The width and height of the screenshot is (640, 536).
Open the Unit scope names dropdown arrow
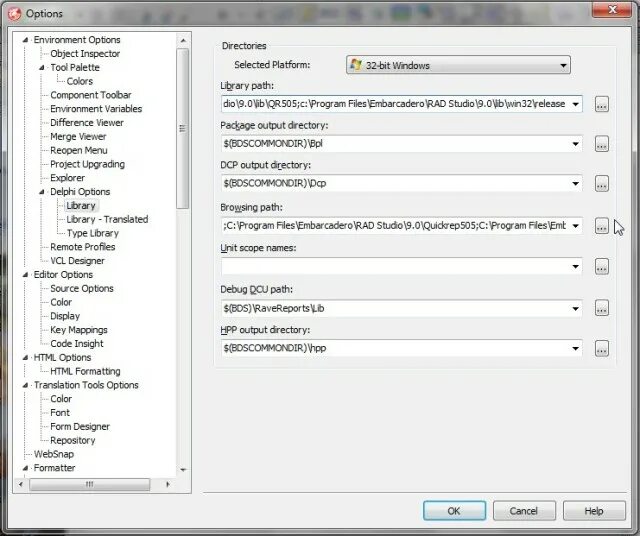[x=575, y=267]
